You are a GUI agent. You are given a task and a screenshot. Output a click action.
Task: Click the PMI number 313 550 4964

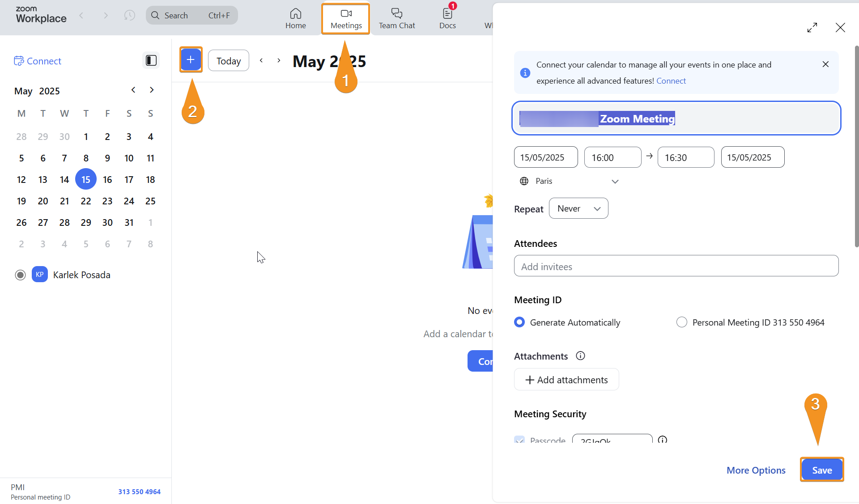pos(139,491)
